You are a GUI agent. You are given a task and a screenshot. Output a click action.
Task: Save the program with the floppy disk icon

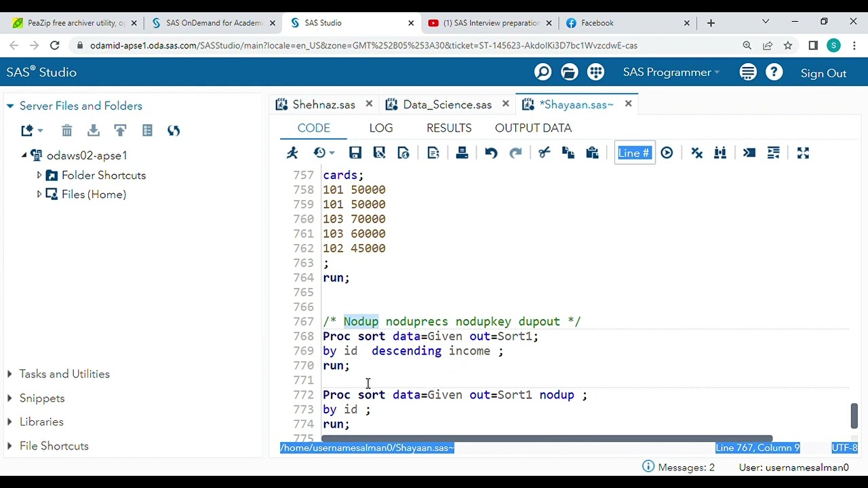tap(355, 153)
